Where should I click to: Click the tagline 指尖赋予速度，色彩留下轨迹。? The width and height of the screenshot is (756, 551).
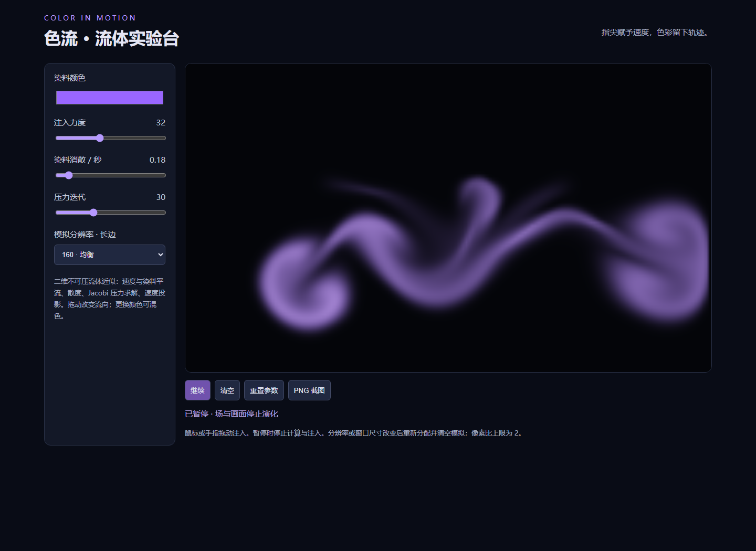point(656,33)
